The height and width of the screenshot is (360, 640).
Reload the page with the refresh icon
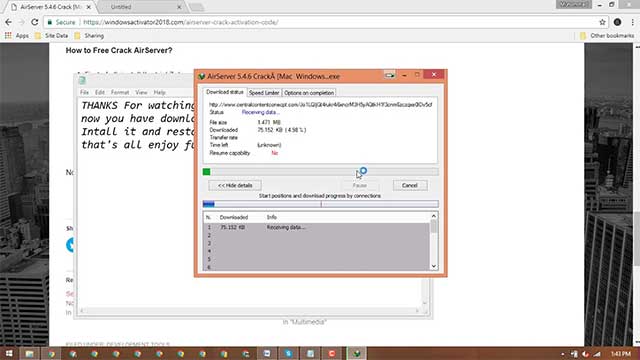coord(35,22)
